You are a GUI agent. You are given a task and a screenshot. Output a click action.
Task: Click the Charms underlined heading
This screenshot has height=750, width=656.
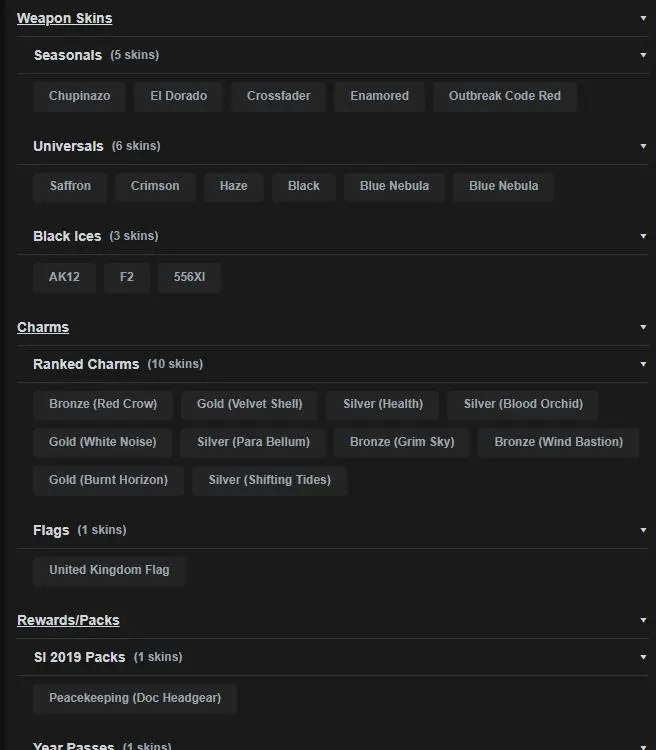pyautogui.click(x=43, y=327)
